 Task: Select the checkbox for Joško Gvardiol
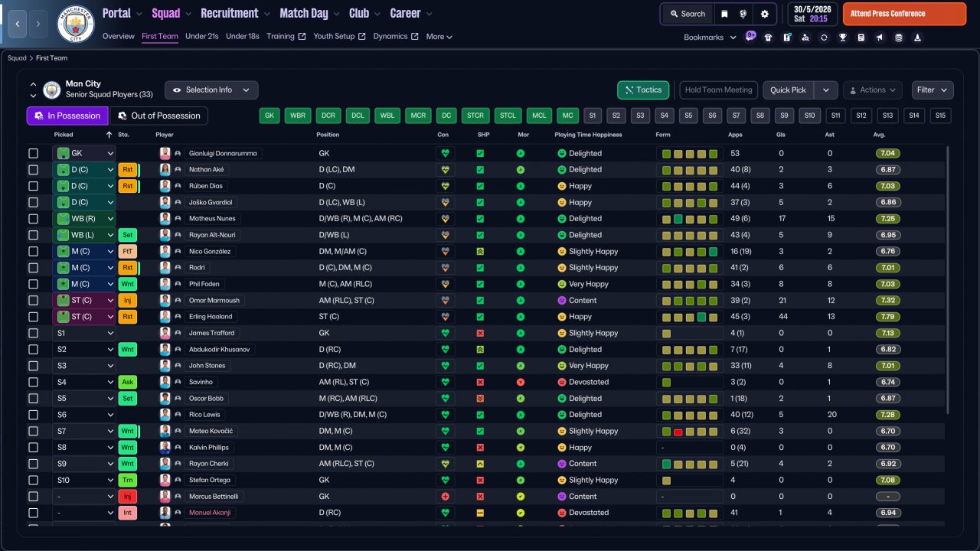(33, 202)
